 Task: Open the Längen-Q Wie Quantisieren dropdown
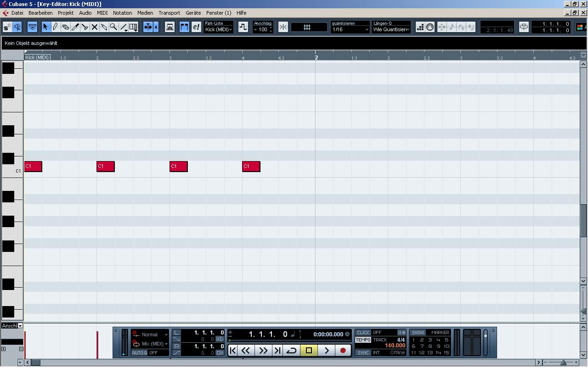pyautogui.click(x=391, y=29)
